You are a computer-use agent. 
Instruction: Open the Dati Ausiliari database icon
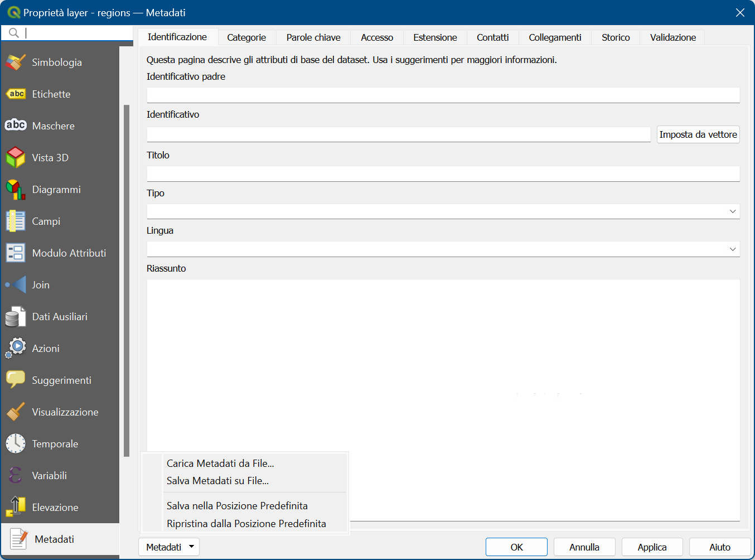tap(16, 317)
